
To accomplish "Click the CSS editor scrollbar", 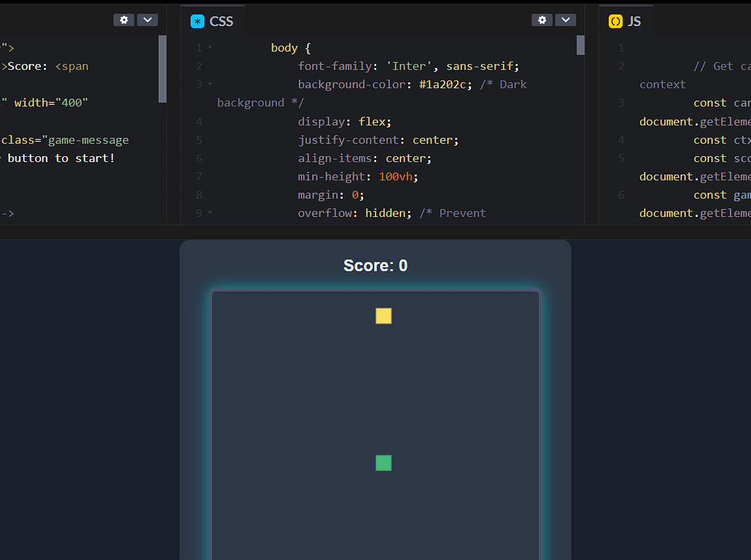I will click(x=580, y=46).
